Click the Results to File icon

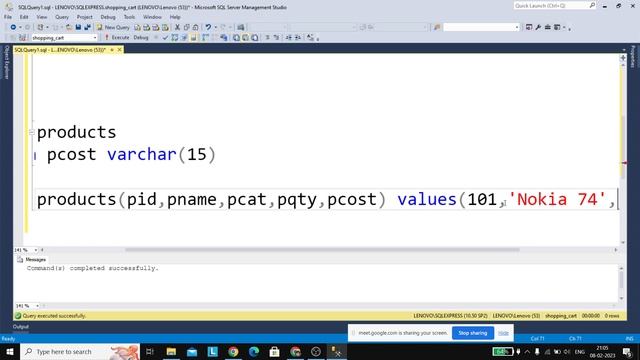coord(255,38)
